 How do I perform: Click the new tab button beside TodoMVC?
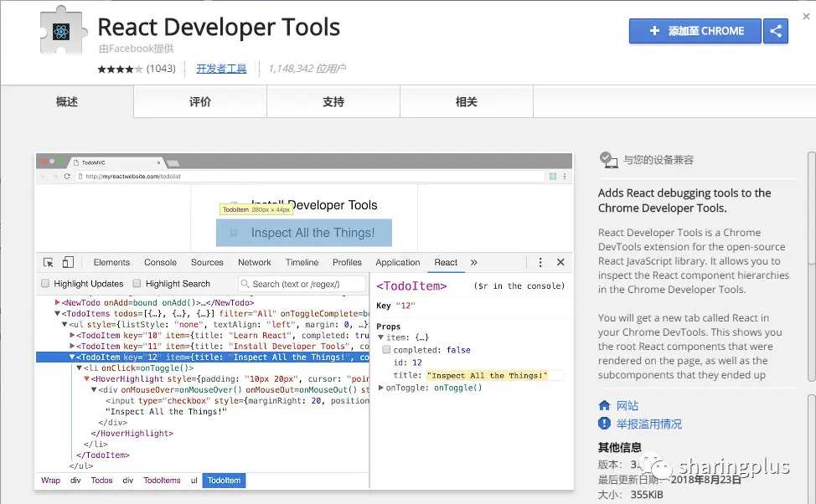click(173, 163)
